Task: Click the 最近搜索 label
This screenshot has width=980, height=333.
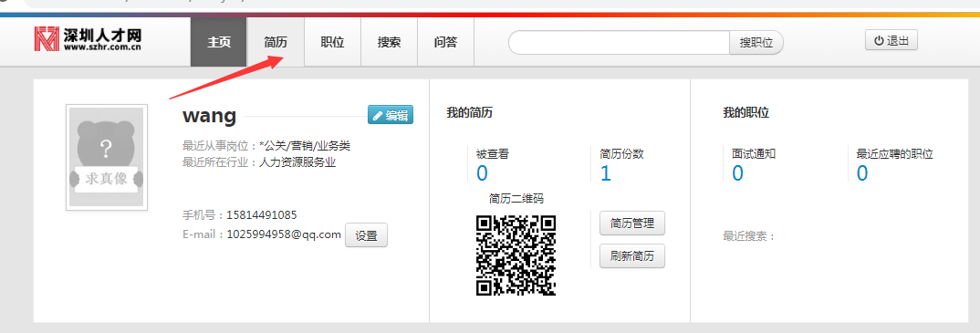Action: 749,236
